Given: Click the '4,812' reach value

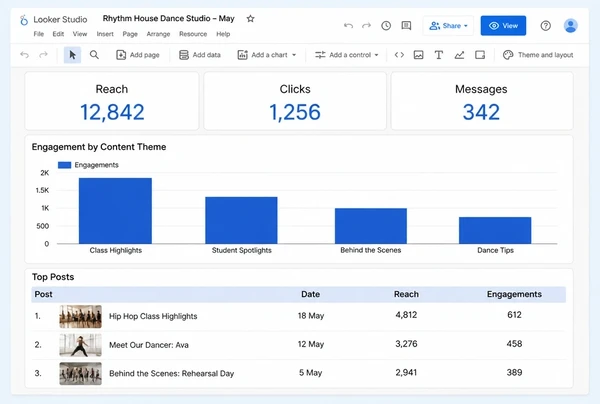Looking at the screenshot, I should click(x=406, y=315).
